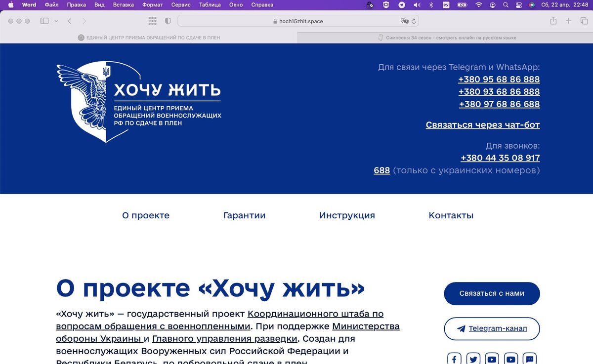Image resolution: width=593 pixels, height=364 pixels.
Task: Toggle the Safari sidebar
Action: point(44,21)
